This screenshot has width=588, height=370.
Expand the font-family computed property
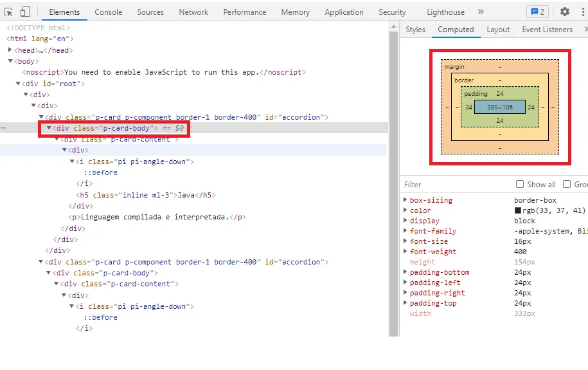tap(405, 230)
